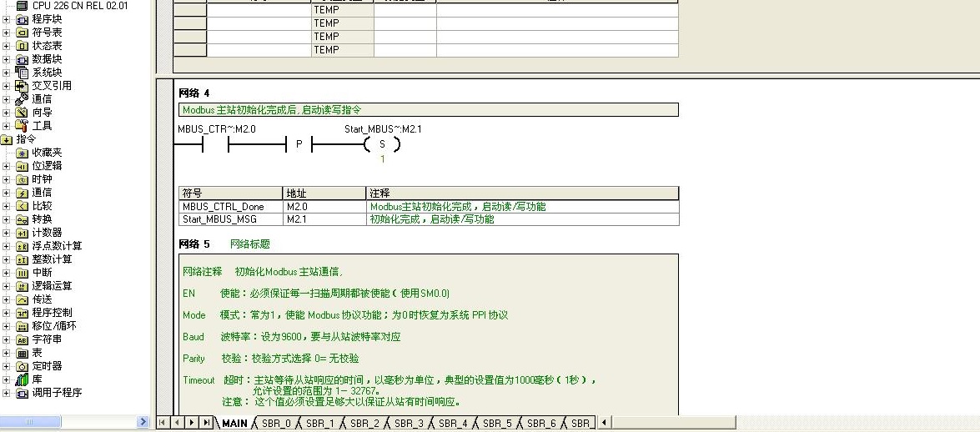This screenshot has height=432, width=980.
Task: Expand the 程序块 tree node
Action: 6,19
